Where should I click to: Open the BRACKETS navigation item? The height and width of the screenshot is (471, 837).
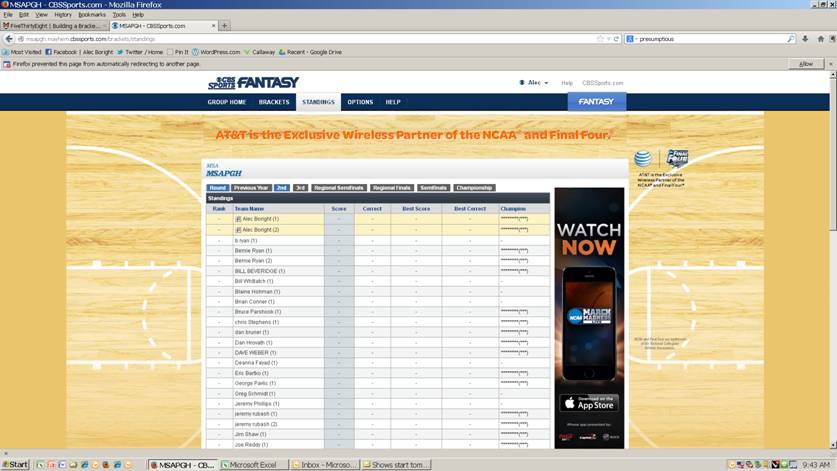pos(274,102)
